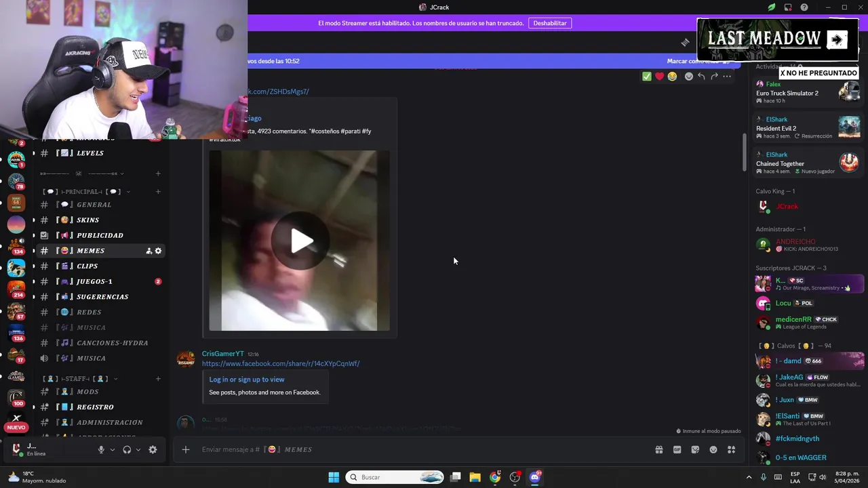868x488 pixels.
Task: Show hidden system tray icons
Action: [749, 477]
